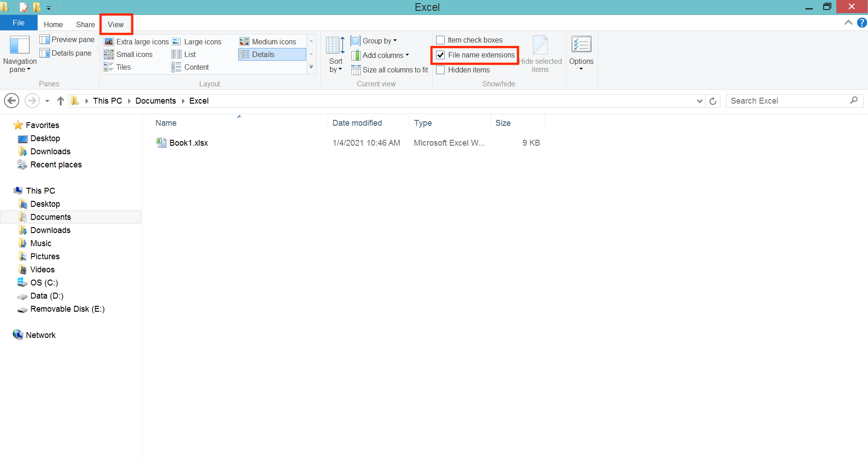Switch to the Share ribbon tab
This screenshot has width=868, height=461.
[86, 24]
